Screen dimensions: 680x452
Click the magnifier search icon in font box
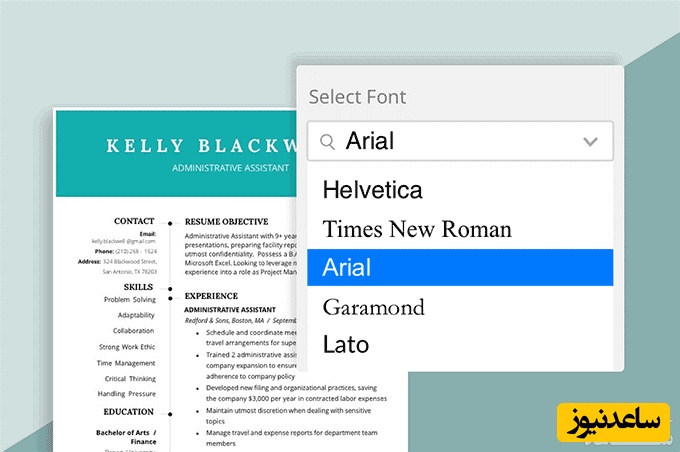point(327,142)
